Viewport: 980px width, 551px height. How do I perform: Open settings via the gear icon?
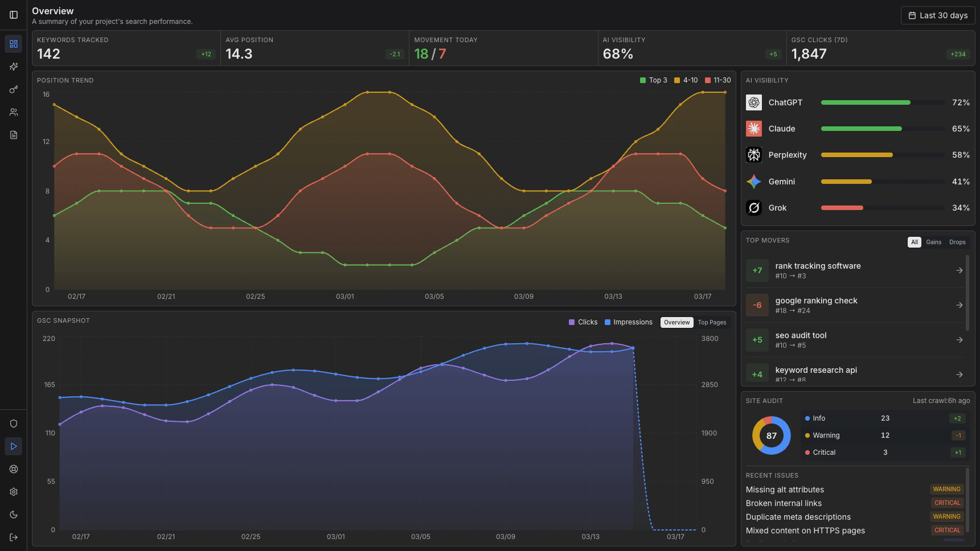point(14,491)
